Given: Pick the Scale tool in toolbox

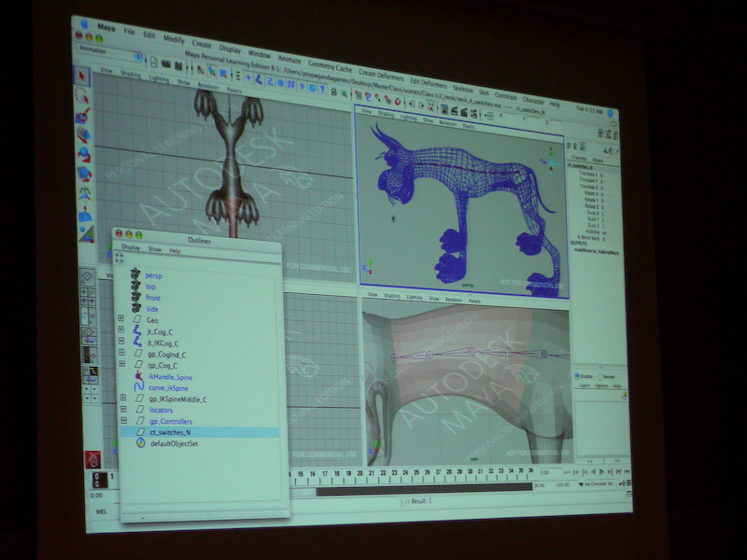Looking at the screenshot, I should (84, 174).
